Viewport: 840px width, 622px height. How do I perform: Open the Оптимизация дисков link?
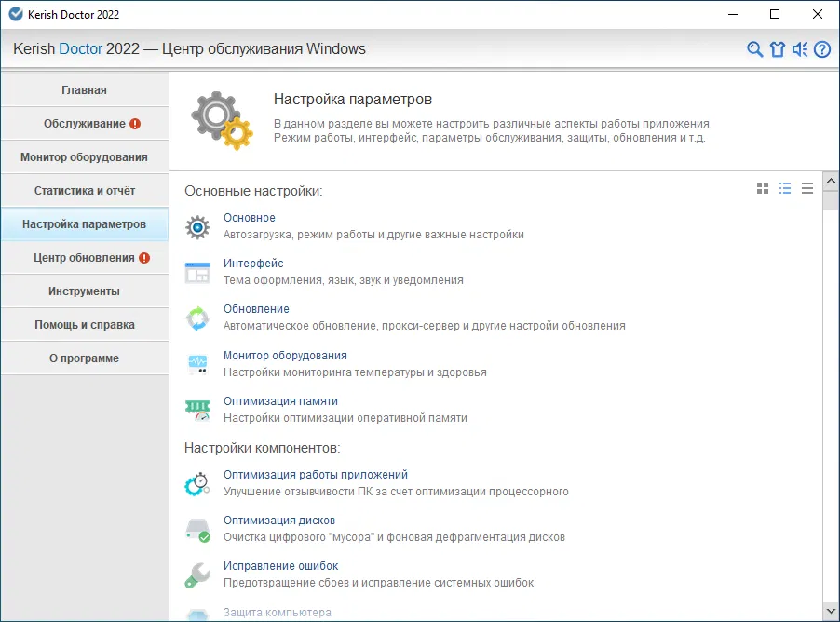(279, 520)
